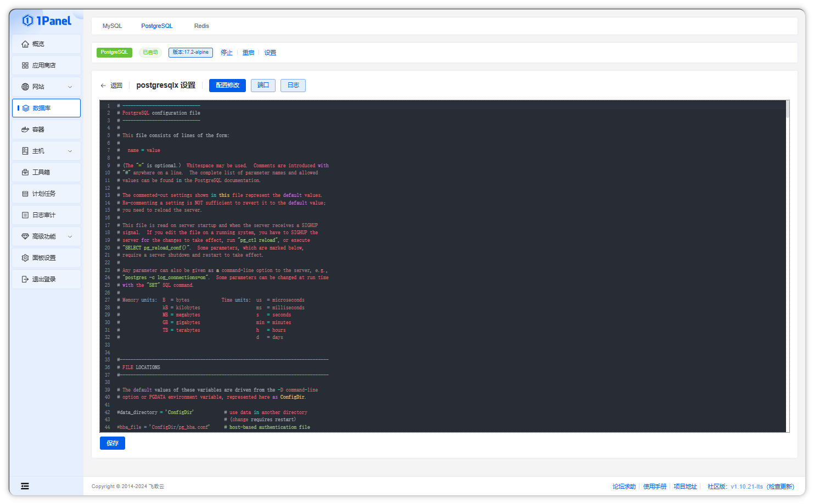Open the overview home icon
Screen dimensions: 814x504
(25, 44)
